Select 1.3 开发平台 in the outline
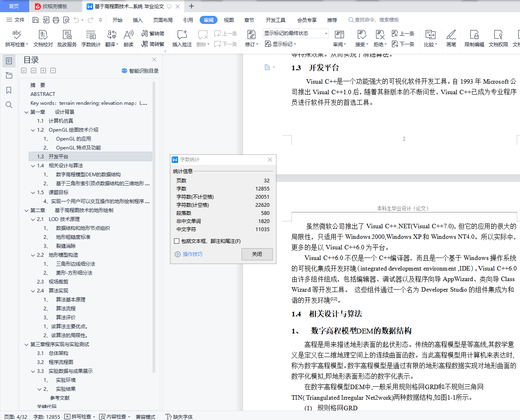The image size is (520, 420). click(90, 157)
